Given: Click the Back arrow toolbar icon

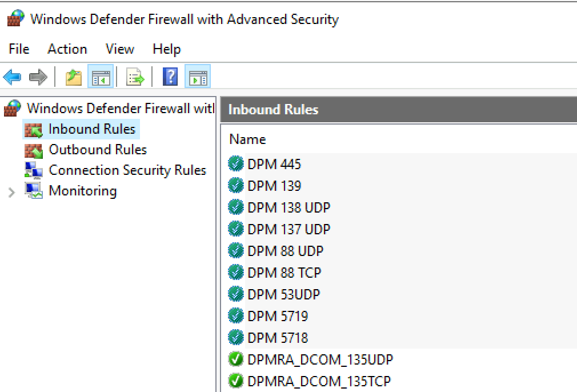Looking at the screenshot, I should (12, 77).
